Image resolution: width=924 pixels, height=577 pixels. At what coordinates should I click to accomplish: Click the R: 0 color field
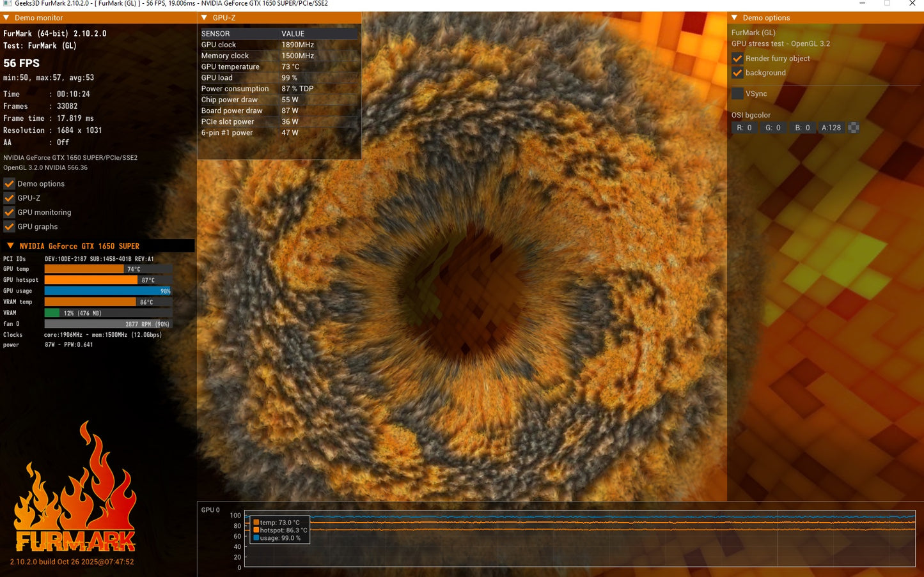744,128
